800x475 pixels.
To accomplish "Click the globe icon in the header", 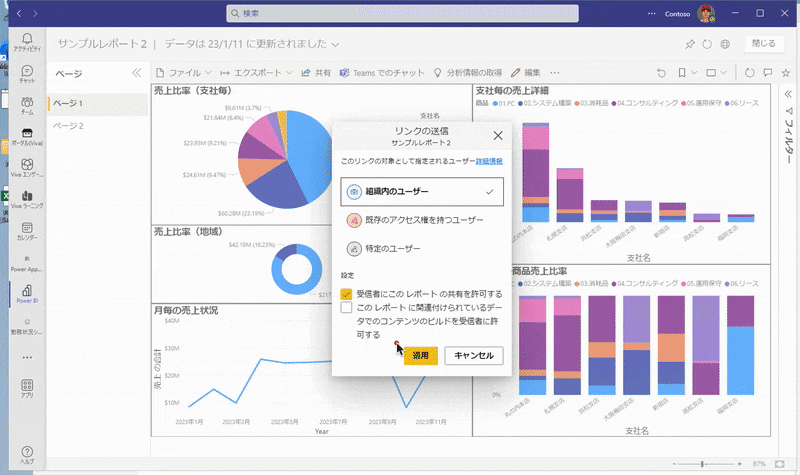I will point(725,44).
